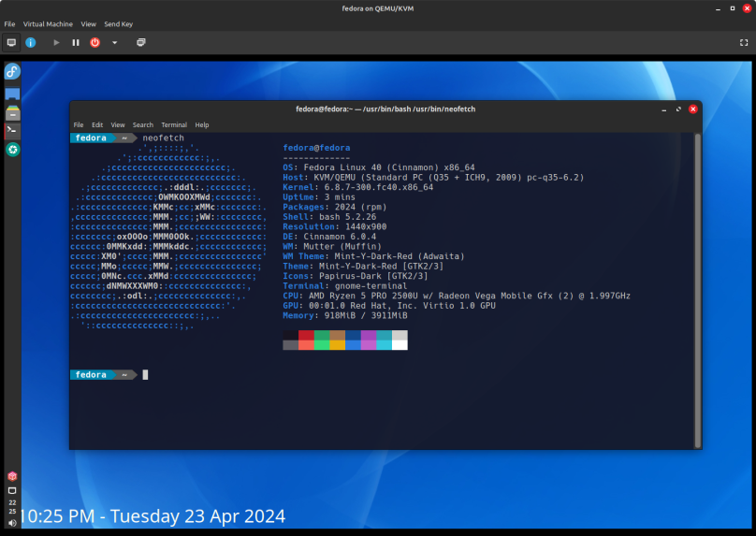Minimize the gnome-terminal window
Image resolution: width=756 pixels, height=536 pixels.
coord(664,109)
